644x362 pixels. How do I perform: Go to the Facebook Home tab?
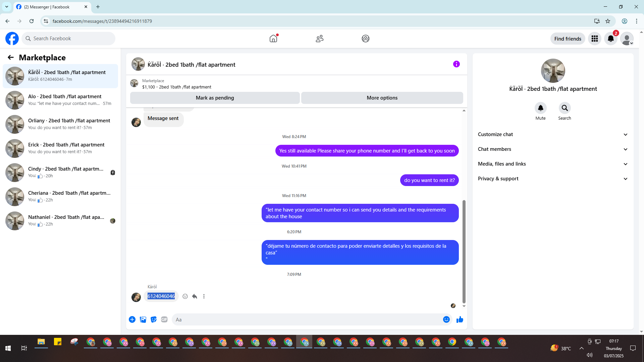pos(273,39)
